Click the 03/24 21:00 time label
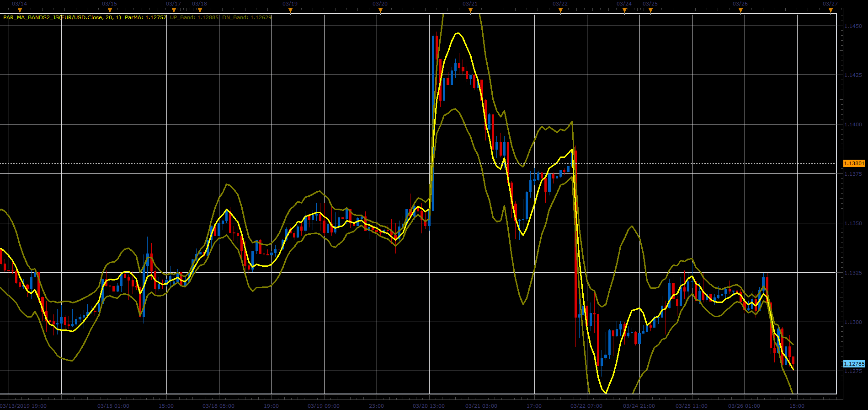 pyautogui.click(x=639, y=406)
